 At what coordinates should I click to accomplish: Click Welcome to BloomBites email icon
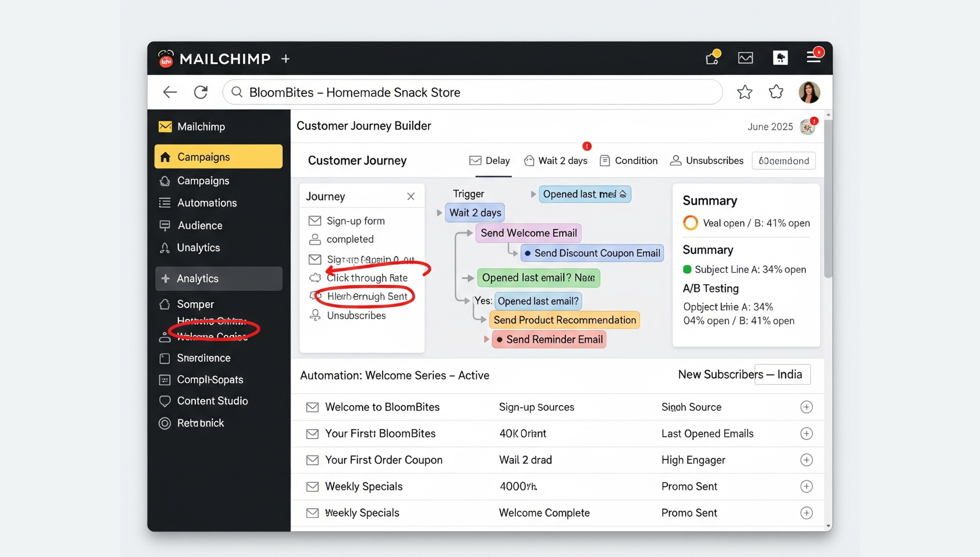click(x=312, y=407)
